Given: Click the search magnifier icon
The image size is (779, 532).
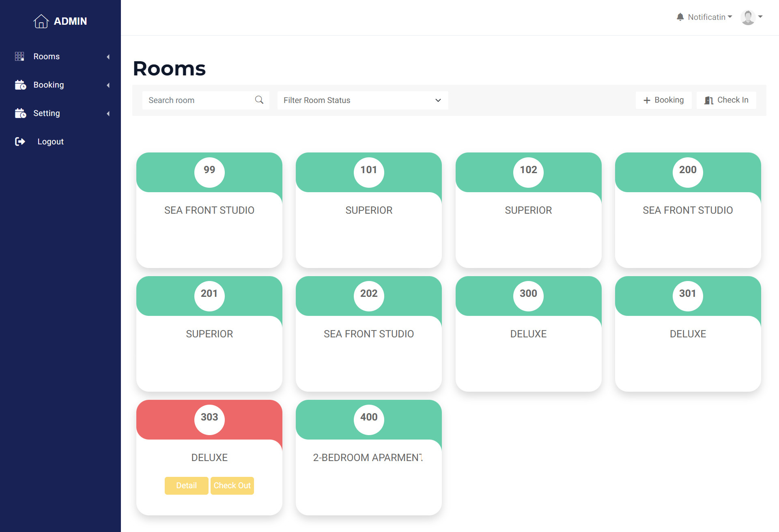Looking at the screenshot, I should [259, 100].
